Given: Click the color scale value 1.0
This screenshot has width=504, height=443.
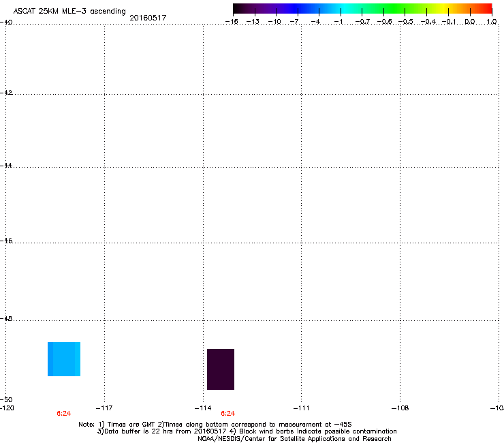Looking at the screenshot, I should (x=492, y=22).
